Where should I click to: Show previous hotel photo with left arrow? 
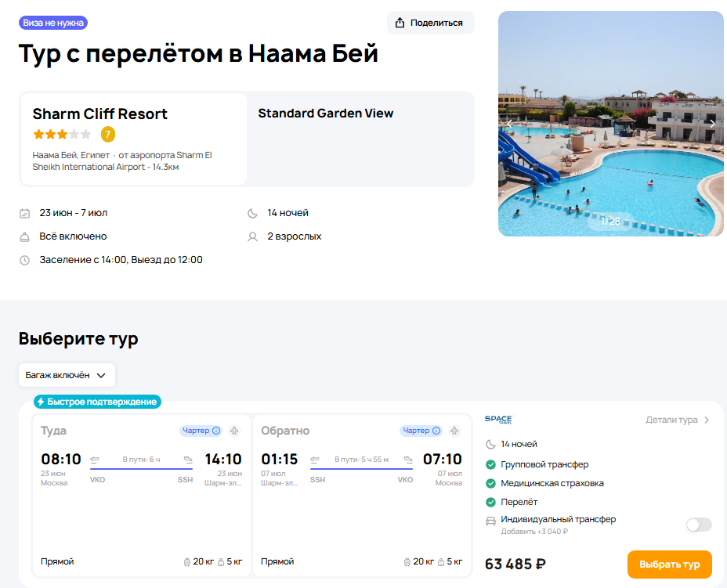[x=510, y=124]
